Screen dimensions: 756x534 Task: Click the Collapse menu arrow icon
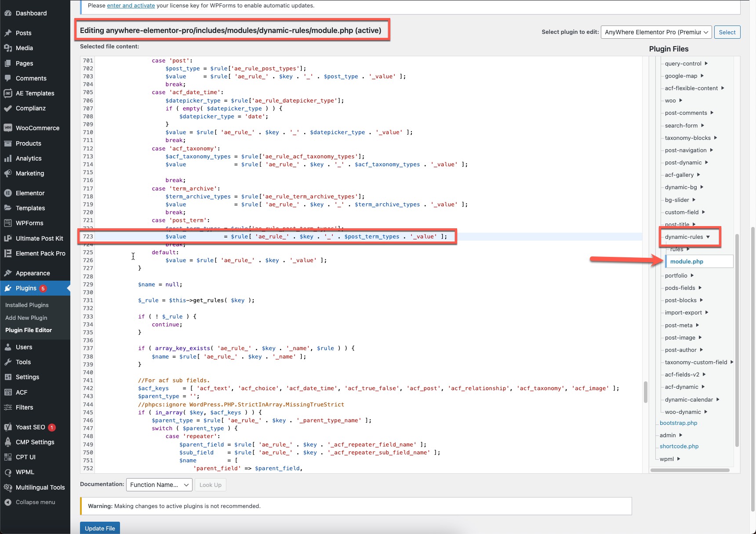(8, 502)
